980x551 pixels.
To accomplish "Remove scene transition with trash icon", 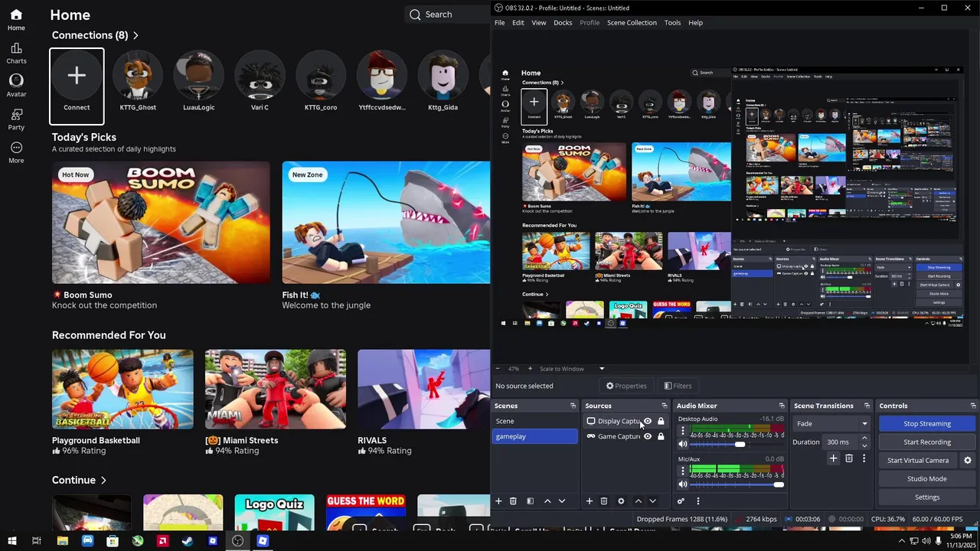I will point(849,458).
